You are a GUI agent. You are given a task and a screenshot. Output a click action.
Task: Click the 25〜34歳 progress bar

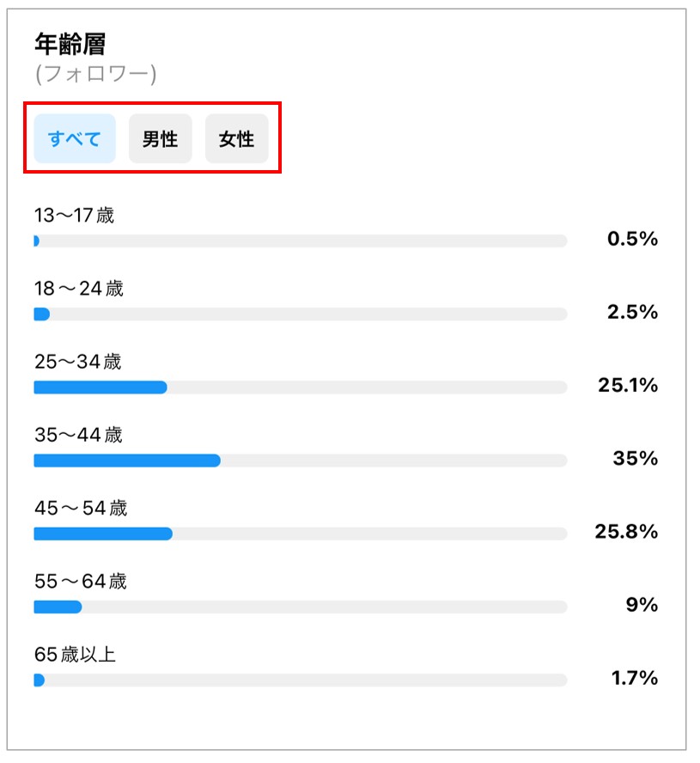300,388
